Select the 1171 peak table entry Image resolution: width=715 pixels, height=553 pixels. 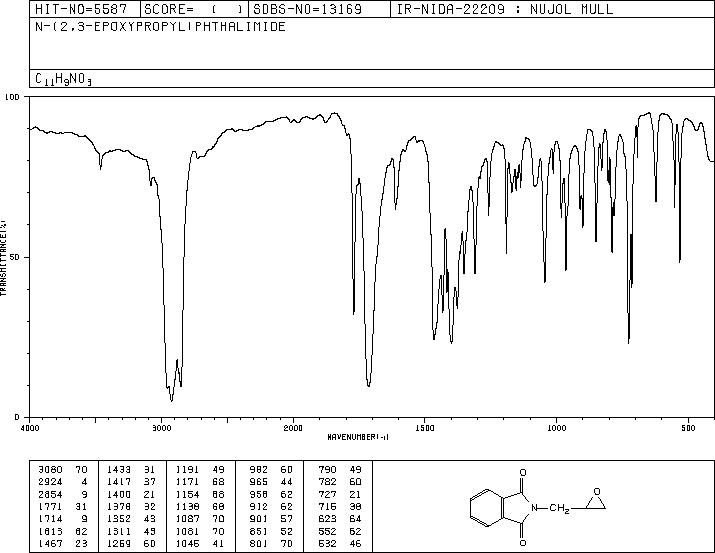[200, 482]
